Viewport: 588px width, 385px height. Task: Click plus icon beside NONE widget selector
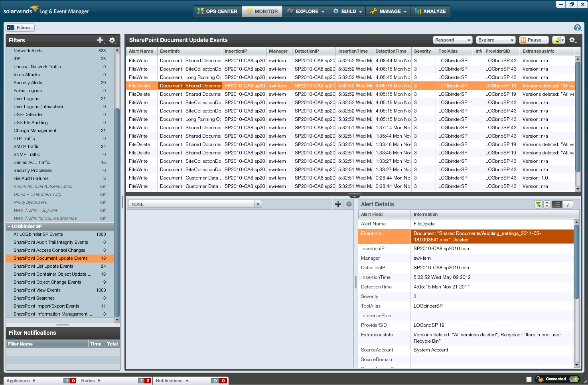coord(338,204)
